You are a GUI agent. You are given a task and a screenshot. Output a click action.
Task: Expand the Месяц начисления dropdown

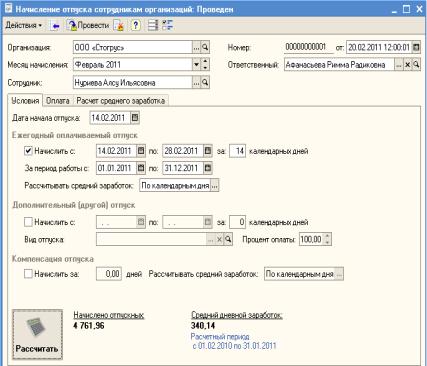click(196, 65)
